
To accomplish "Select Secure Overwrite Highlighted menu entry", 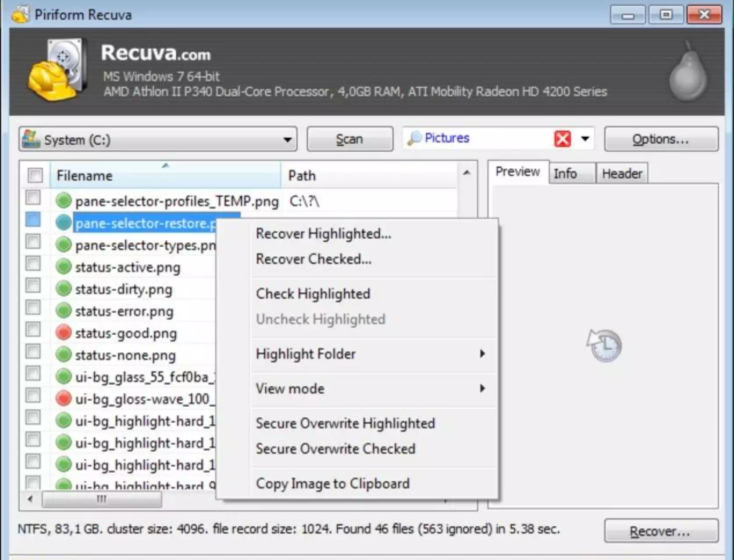I will 345,423.
